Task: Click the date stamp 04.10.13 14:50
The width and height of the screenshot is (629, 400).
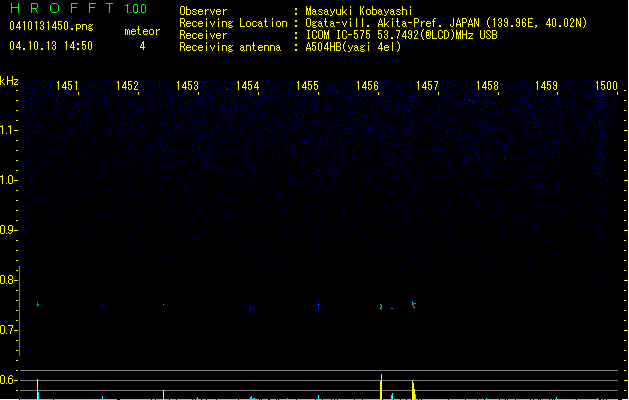Action: 51,46
